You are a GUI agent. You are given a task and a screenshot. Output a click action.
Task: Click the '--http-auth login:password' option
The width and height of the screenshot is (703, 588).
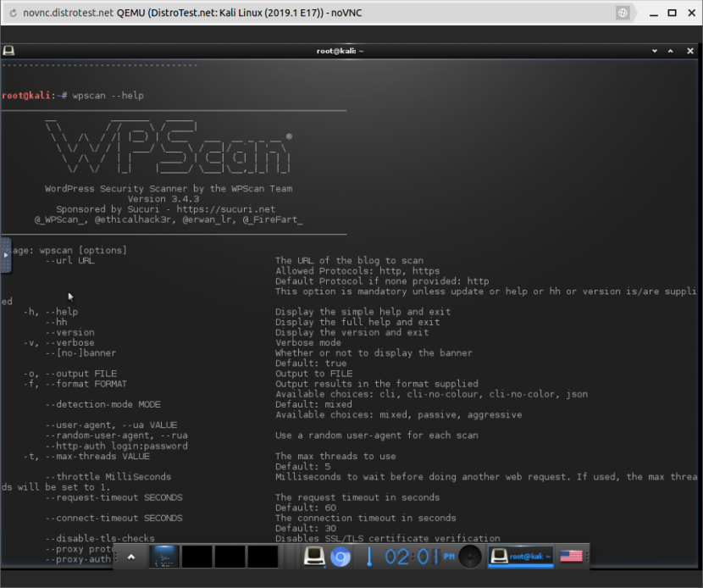116,446
